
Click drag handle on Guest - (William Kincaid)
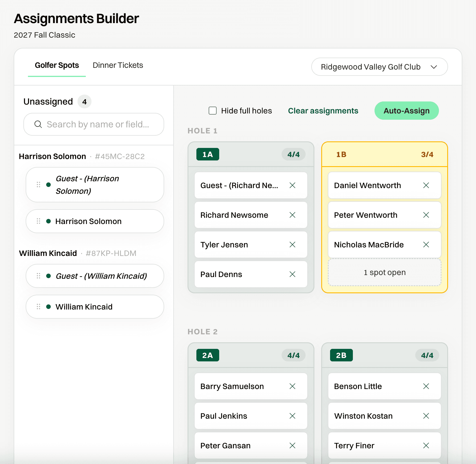coord(38,276)
